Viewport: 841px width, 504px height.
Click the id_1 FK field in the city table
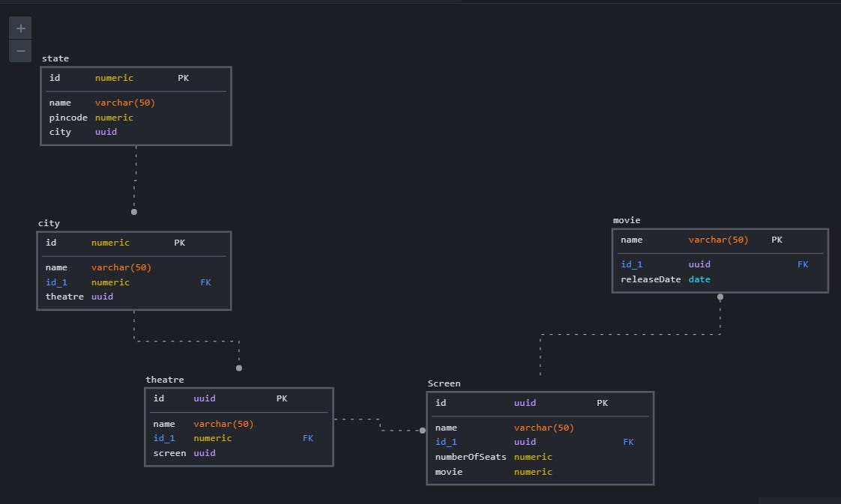click(x=56, y=282)
